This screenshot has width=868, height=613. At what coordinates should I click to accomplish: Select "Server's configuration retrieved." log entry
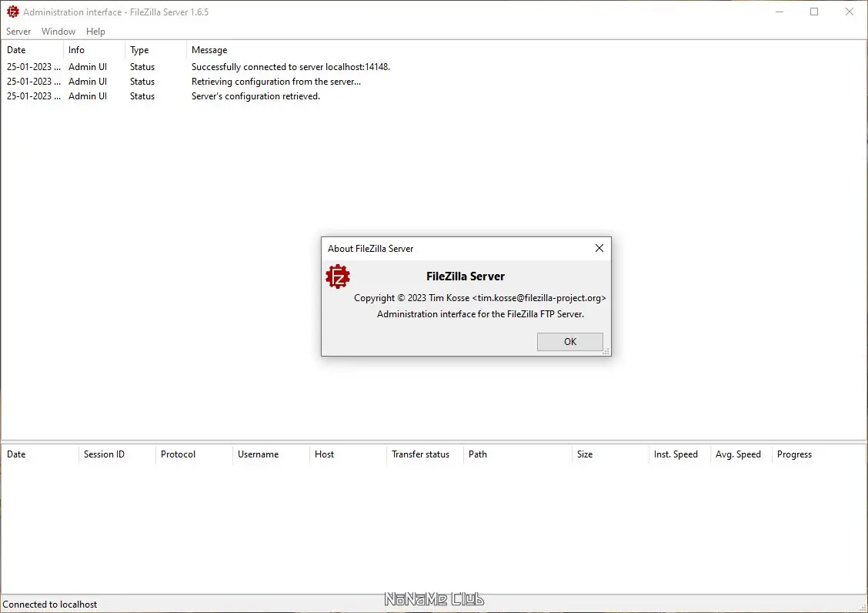[x=433, y=96]
